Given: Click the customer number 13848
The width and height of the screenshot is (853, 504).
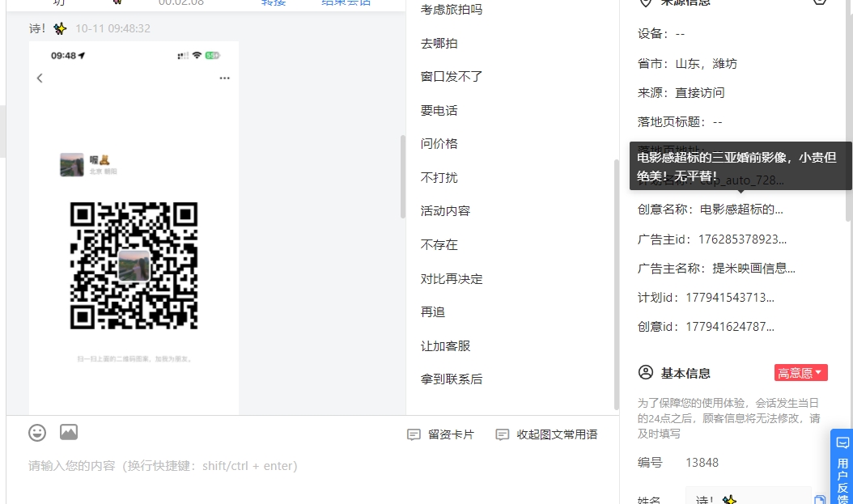Looking at the screenshot, I should pyautogui.click(x=702, y=463).
